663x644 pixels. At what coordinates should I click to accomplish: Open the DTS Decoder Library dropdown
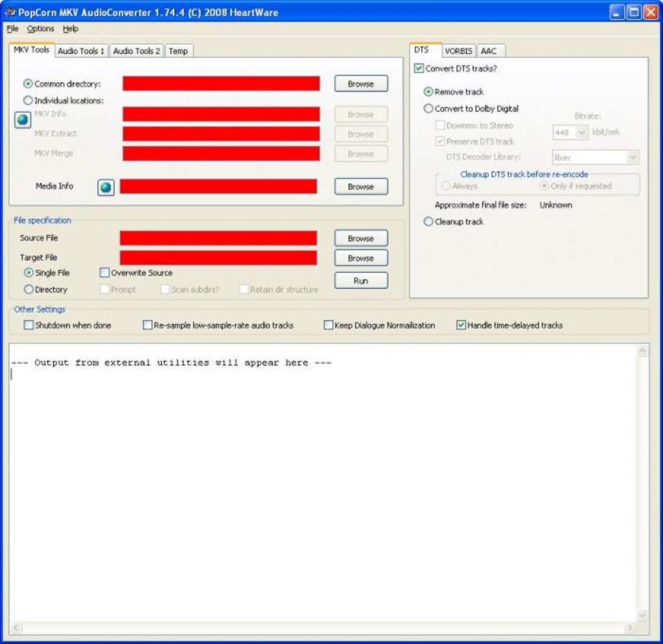(x=632, y=157)
